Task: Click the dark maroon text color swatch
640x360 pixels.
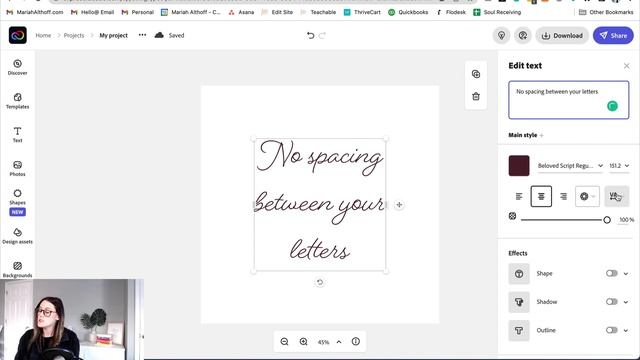Action: tap(519, 166)
